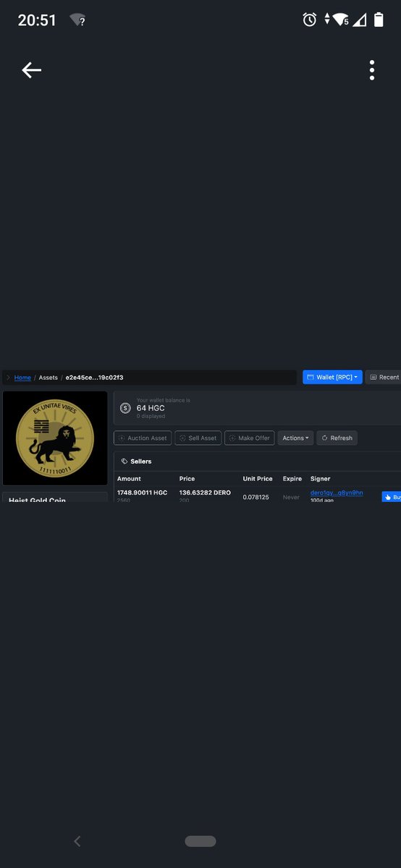
Task: Click the 0.078125 unit price value
Action: [256, 497]
